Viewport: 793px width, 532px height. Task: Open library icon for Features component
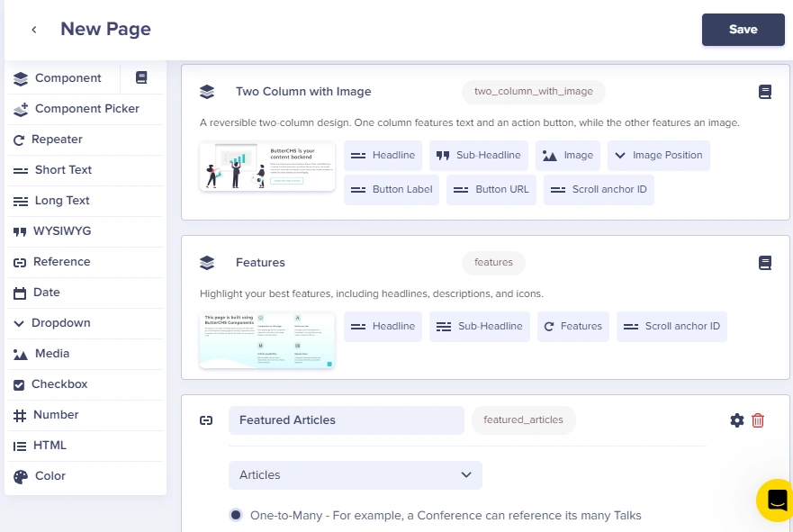pyautogui.click(x=765, y=263)
